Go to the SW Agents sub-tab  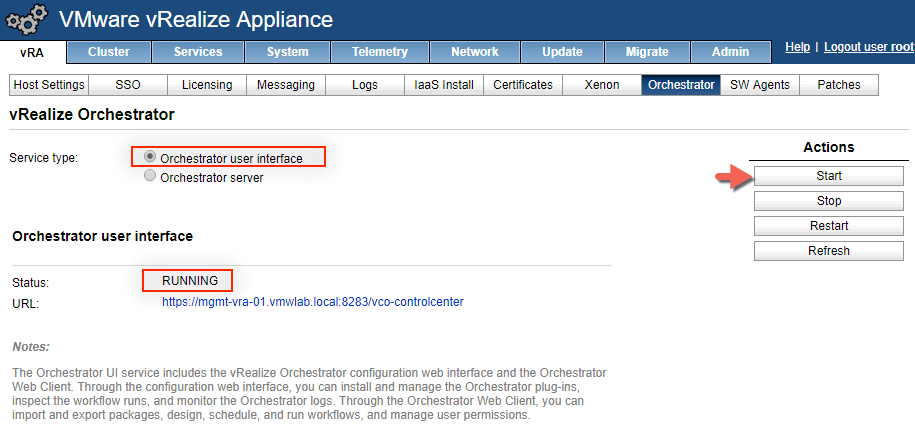pos(760,85)
